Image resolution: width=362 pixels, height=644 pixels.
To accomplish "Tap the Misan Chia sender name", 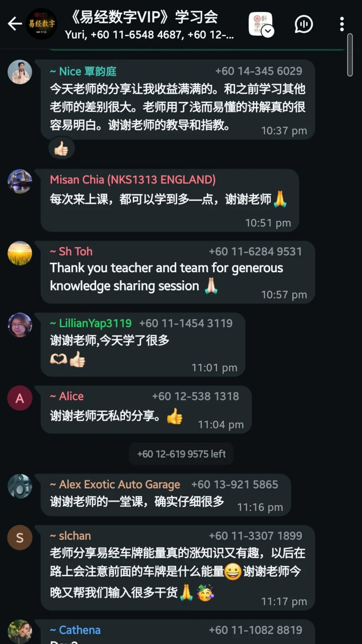I will [x=133, y=180].
